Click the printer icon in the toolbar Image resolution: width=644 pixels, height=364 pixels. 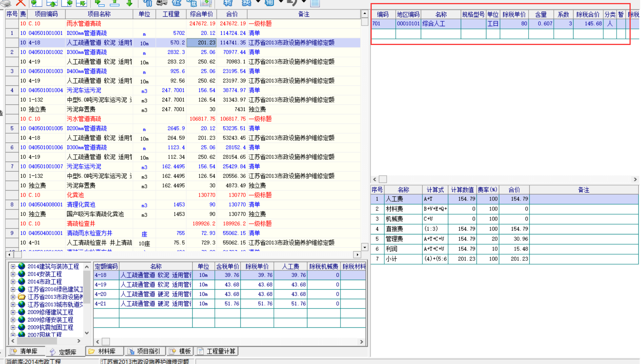[5, 3]
